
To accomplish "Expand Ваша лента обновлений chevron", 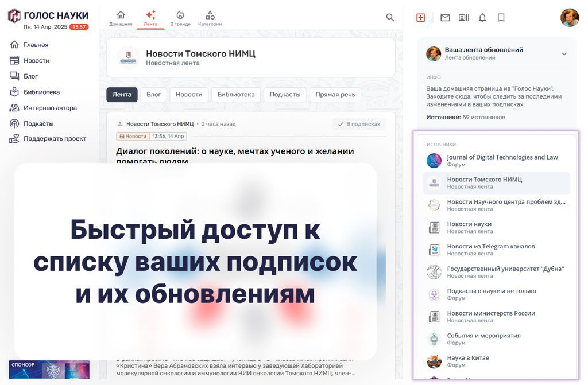I will click(564, 54).
